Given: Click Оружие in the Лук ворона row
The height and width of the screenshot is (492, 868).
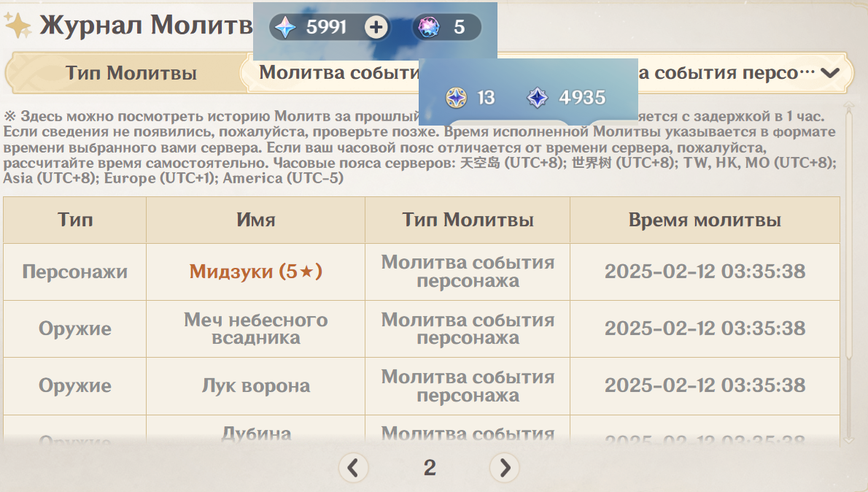Looking at the screenshot, I should pyautogui.click(x=74, y=385).
